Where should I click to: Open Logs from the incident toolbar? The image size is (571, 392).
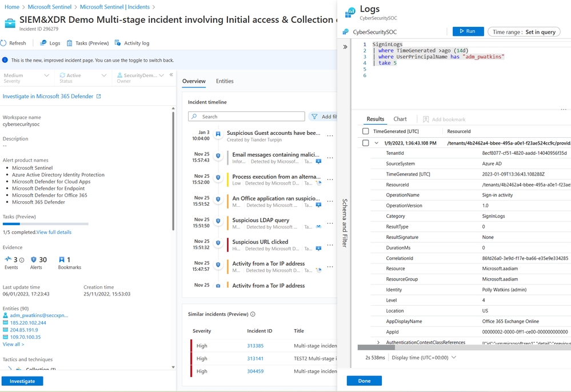point(50,43)
